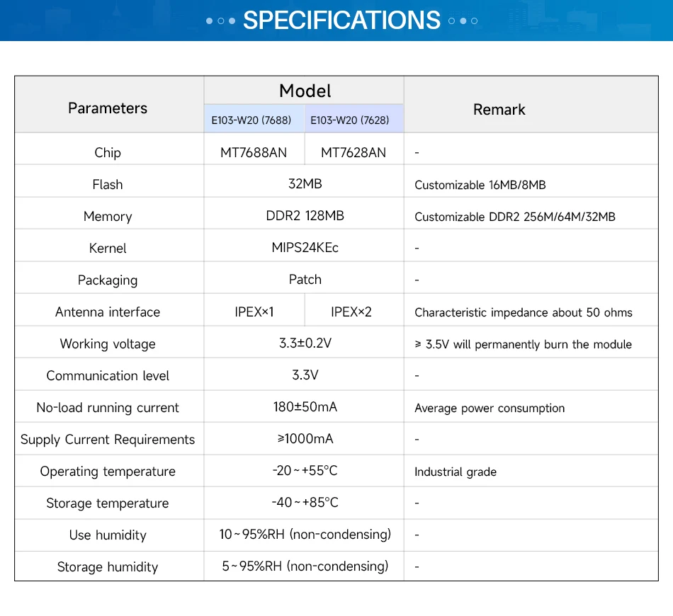Click the Parameters column header
Screen dimensions: 673x616
108,108
